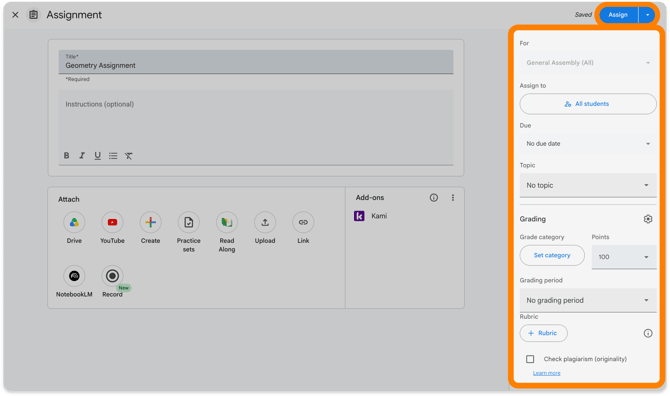The width and height of the screenshot is (670, 396).
Task: Close the assignment editor with the X icon
Action: coord(15,15)
